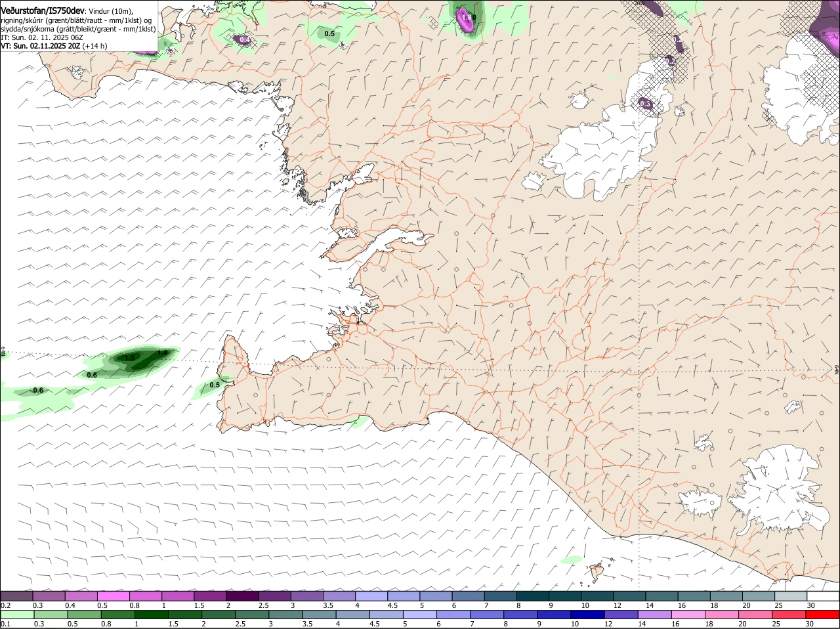Click the 0.4 value on the purple snow cell
Viewport: 840px width, 629px height.
click(x=245, y=40)
